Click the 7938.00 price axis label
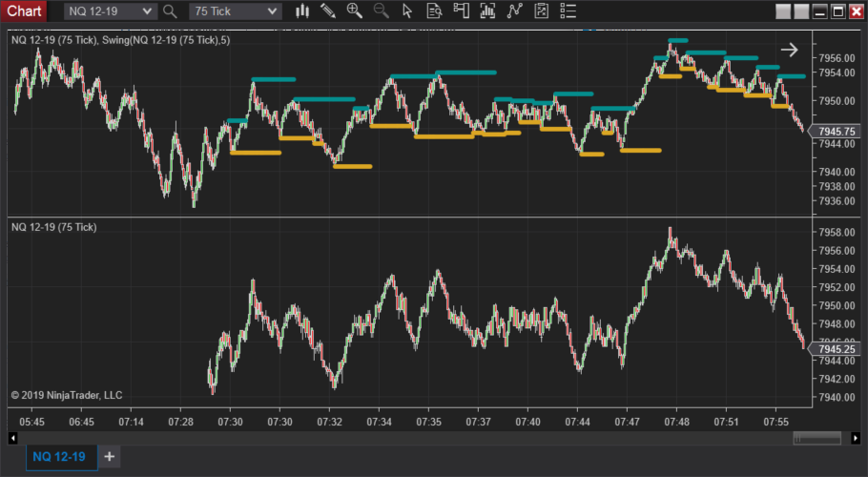The height and width of the screenshot is (477, 868). (x=837, y=187)
